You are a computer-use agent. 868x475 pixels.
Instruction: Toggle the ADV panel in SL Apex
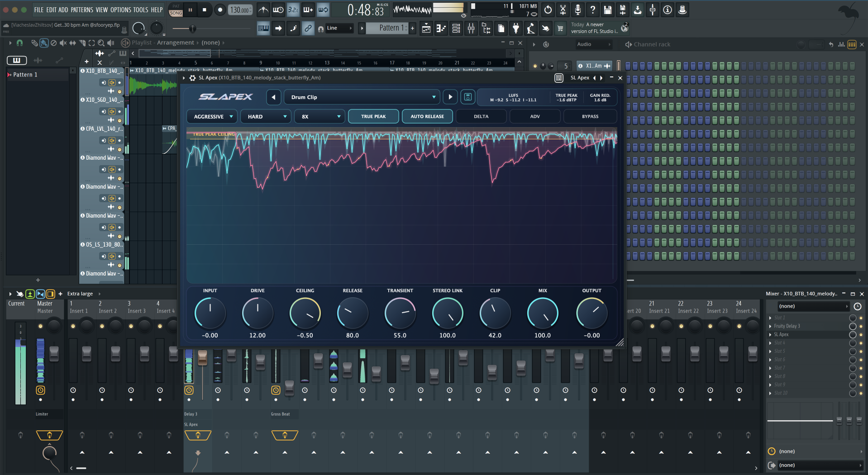pos(535,116)
